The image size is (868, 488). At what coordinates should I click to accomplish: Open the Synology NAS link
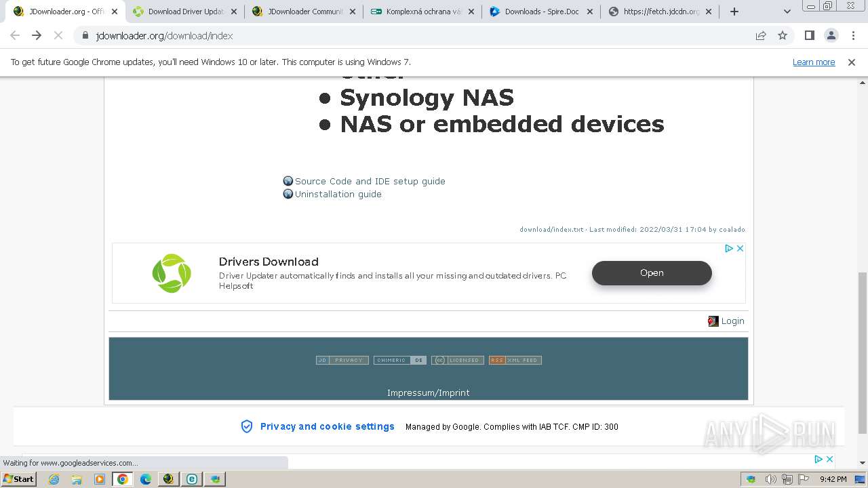(427, 98)
